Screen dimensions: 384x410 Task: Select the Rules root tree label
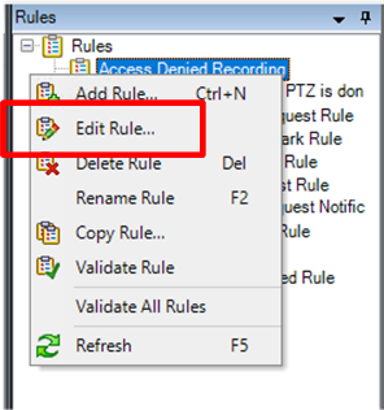(92, 46)
